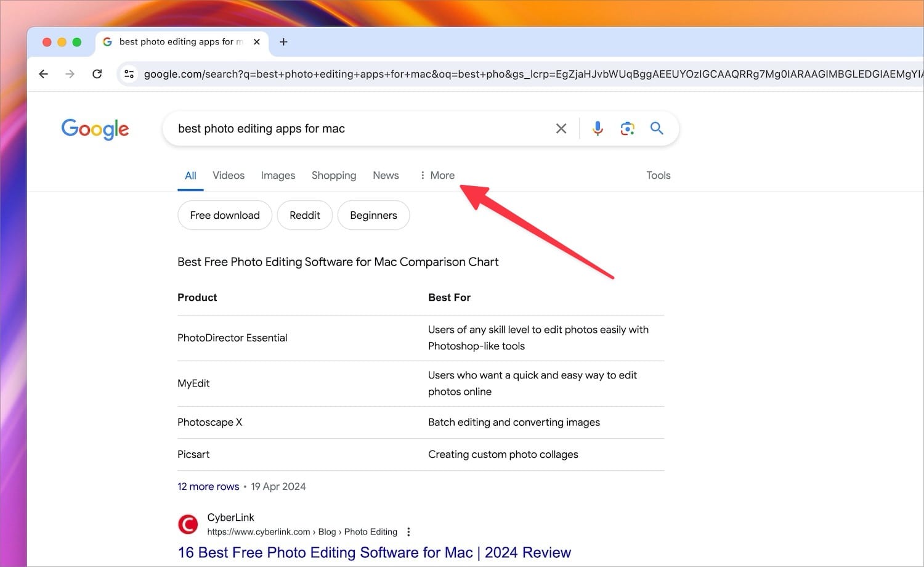Click the PhotoDirector Essential cell

(232, 338)
